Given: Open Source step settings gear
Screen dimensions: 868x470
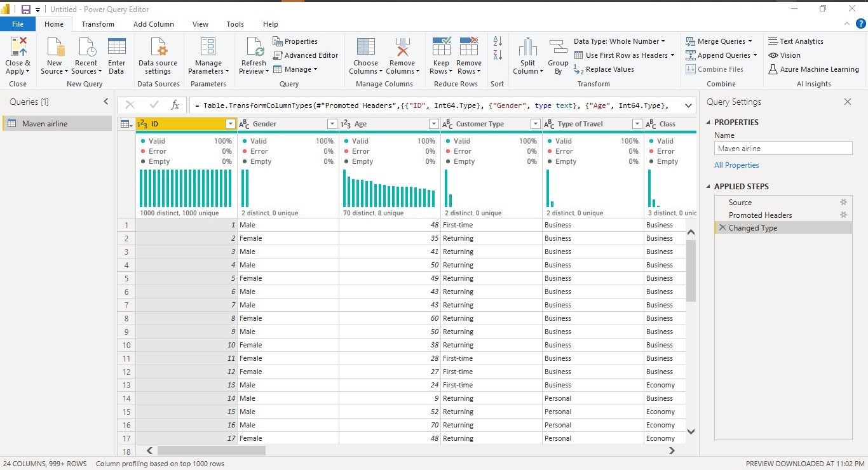Looking at the screenshot, I should 843,202.
